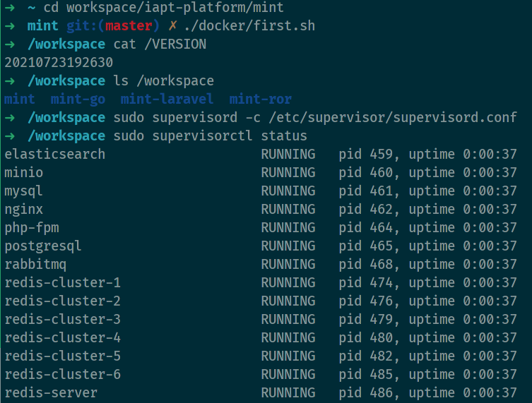Click the RUNNING status for rabbitmq

tap(288, 265)
